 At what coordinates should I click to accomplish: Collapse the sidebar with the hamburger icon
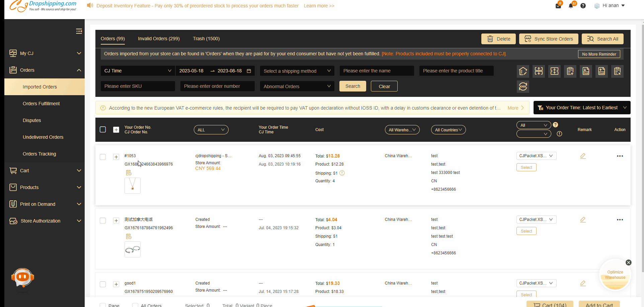tap(79, 31)
